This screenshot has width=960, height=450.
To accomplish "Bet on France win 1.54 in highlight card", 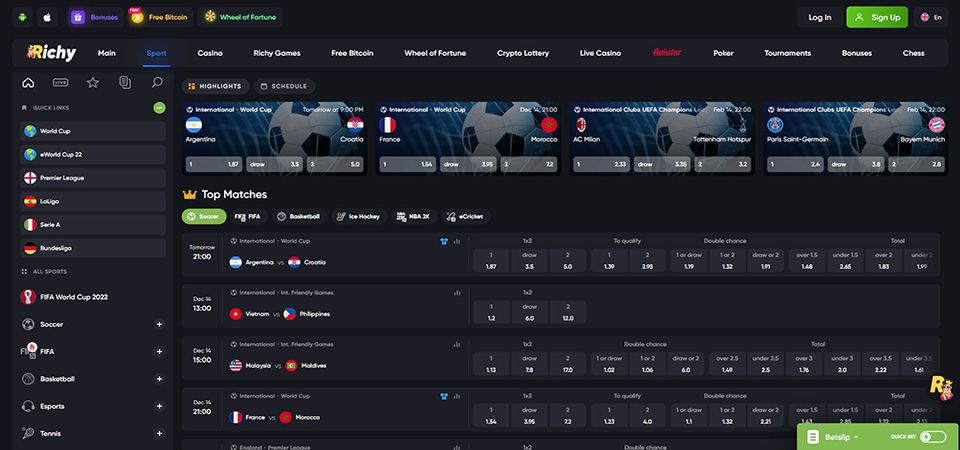I will tap(407, 164).
